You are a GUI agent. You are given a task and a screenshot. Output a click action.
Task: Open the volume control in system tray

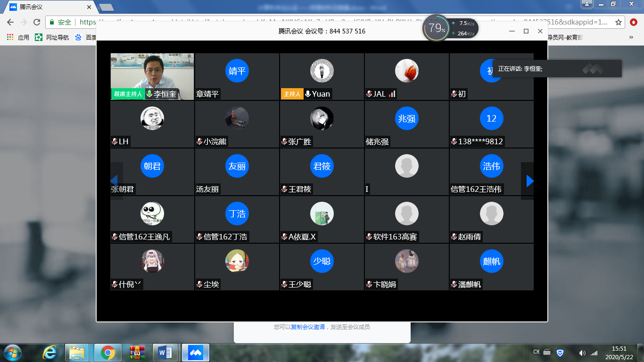(582, 353)
